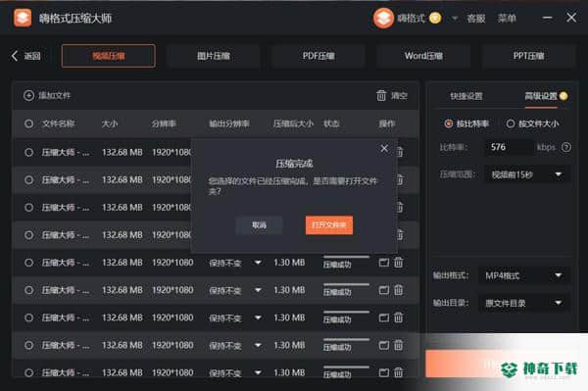588x391 pixels.
Task: Open the 菜单 menu in title bar
Action: click(x=507, y=18)
